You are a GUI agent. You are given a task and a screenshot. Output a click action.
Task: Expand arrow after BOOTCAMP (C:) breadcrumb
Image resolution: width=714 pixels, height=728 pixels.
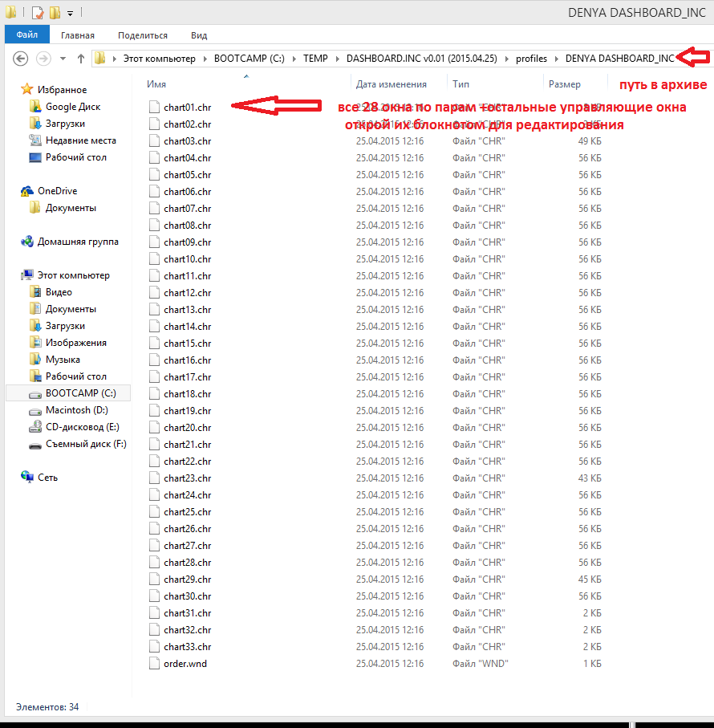[x=294, y=59]
